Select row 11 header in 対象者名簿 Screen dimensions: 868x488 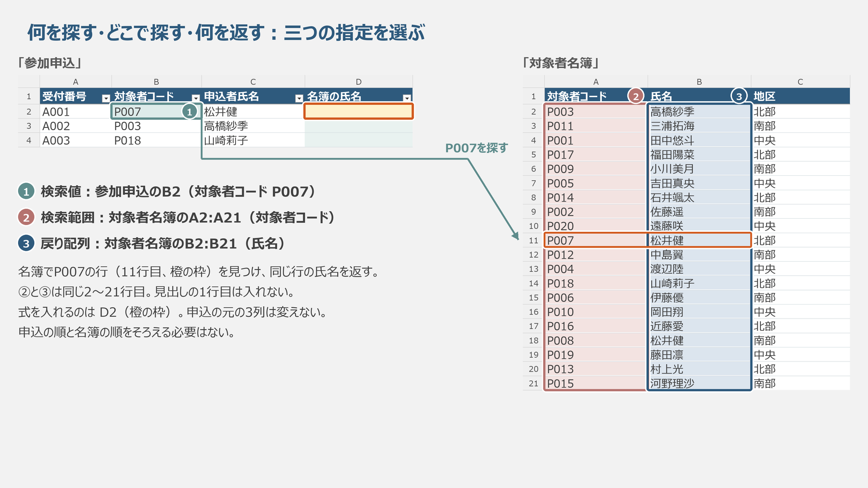tap(533, 240)
